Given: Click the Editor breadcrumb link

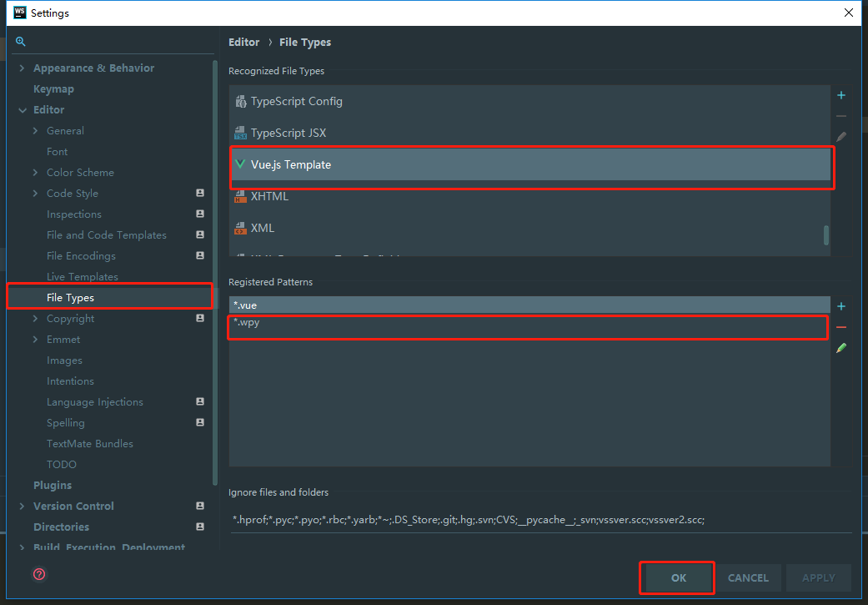Looking at the screenshot, I should pyautogui.click(x=243, y=43).
